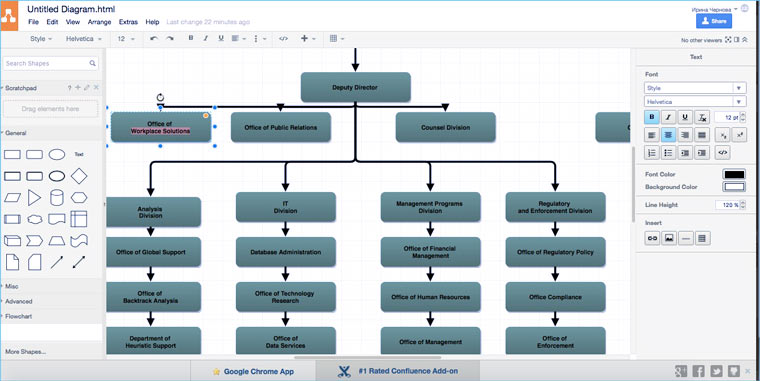
Task: Open the table grid dropdown in toolbar
Action: click(x=337, y=39)
